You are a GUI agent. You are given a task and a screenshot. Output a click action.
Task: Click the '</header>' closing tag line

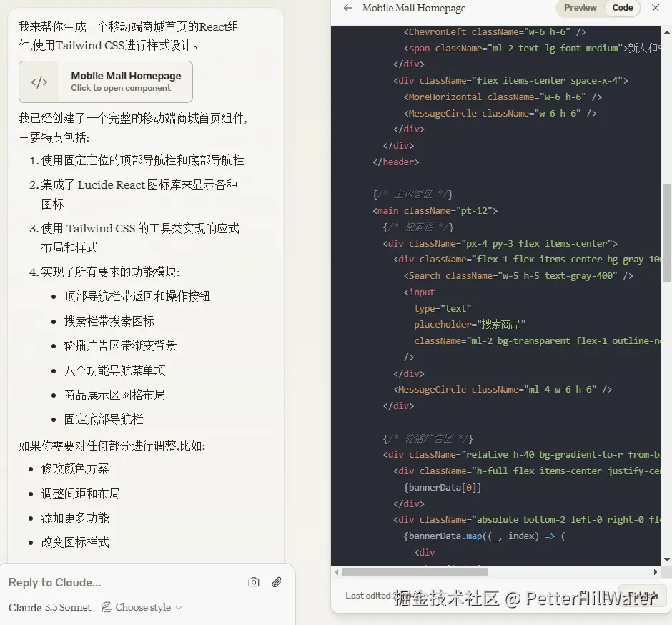click(395, 162)
